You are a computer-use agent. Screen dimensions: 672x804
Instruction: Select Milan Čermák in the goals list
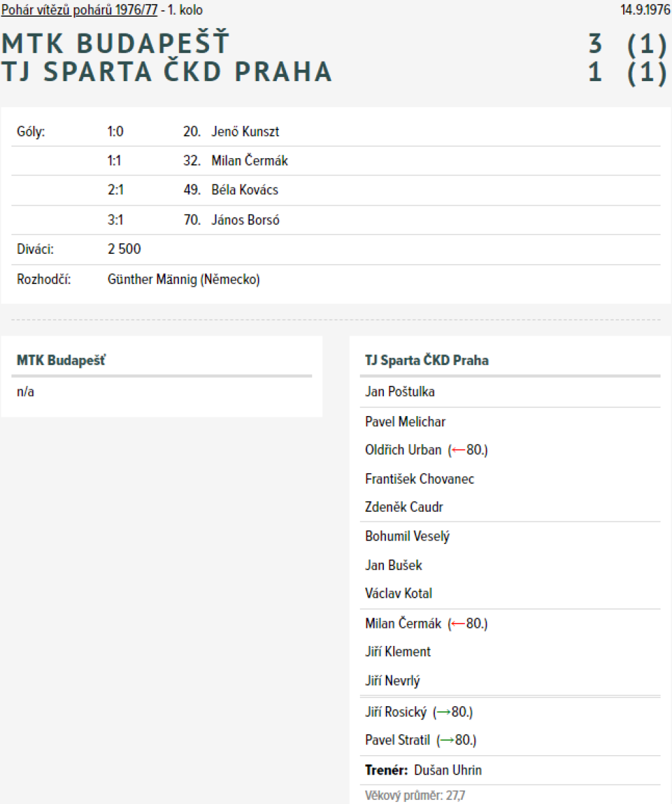(x=249, y=161)
